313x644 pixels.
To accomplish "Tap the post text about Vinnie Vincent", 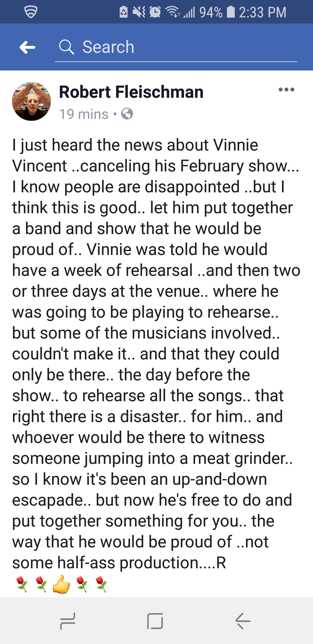I will pyautogui.click(x=156, y=353).
